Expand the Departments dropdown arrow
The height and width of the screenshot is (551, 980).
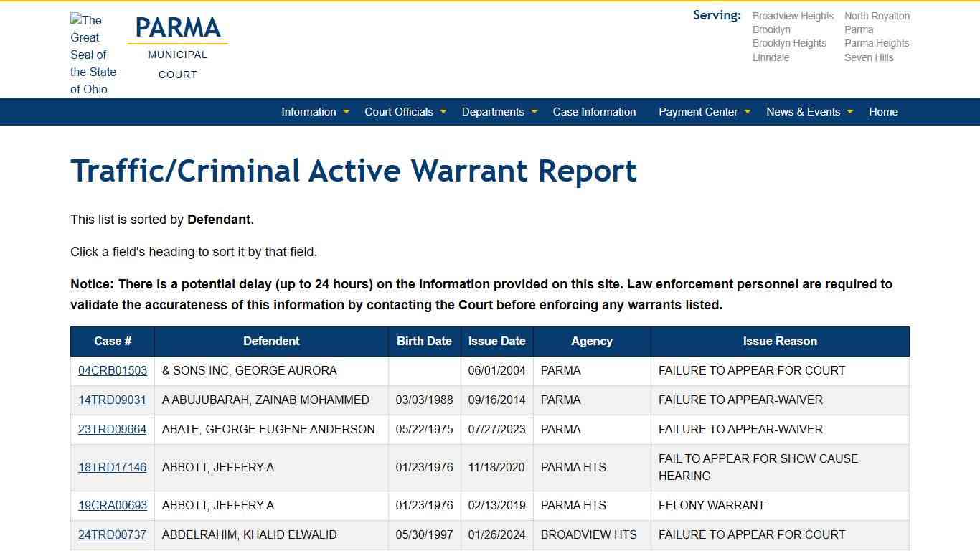coord(534,112)
